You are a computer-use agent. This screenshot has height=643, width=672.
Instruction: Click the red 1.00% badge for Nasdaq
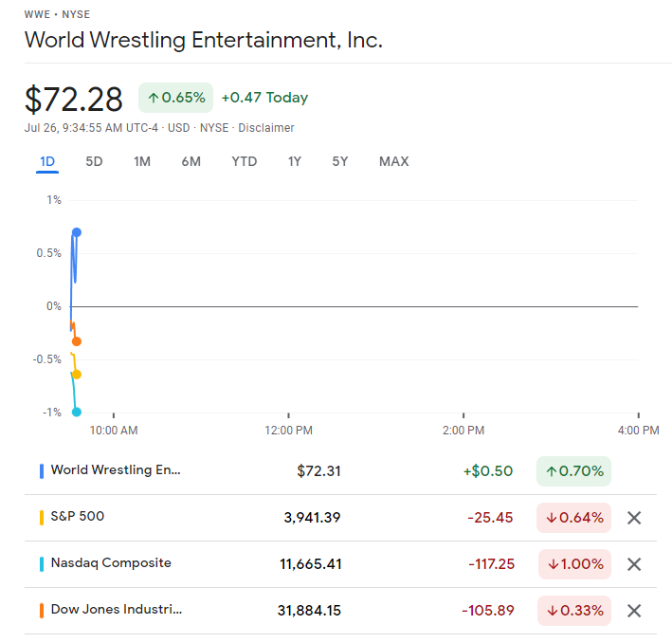pos(574,564)
